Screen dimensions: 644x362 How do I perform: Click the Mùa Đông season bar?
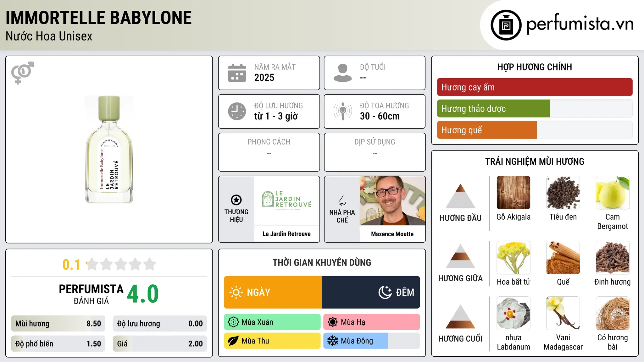click(x=372, y=341)
